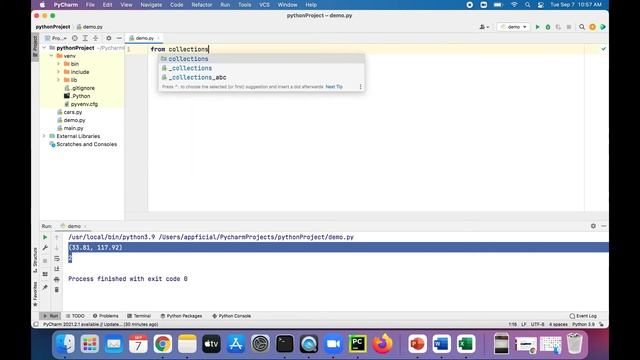Screen dimensions: 640x360
Task: Open project panel settings gear
Action: tap(109, 38)
